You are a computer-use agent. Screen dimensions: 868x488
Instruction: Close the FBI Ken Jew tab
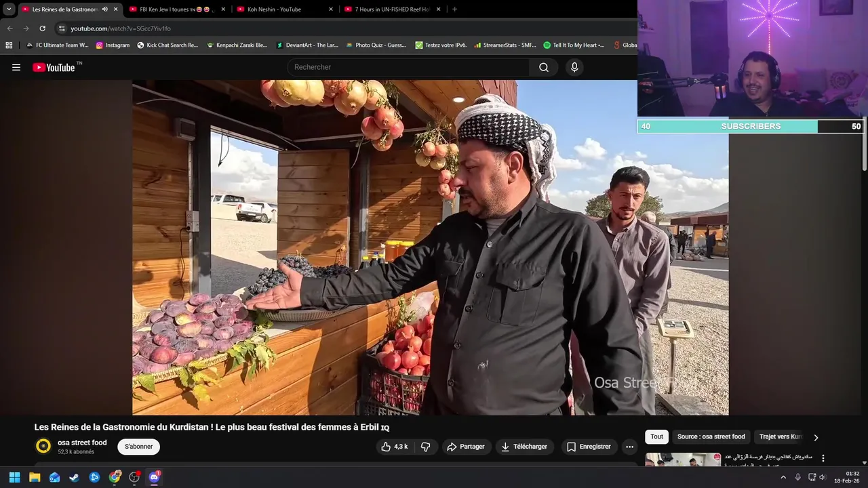(223, 9)
